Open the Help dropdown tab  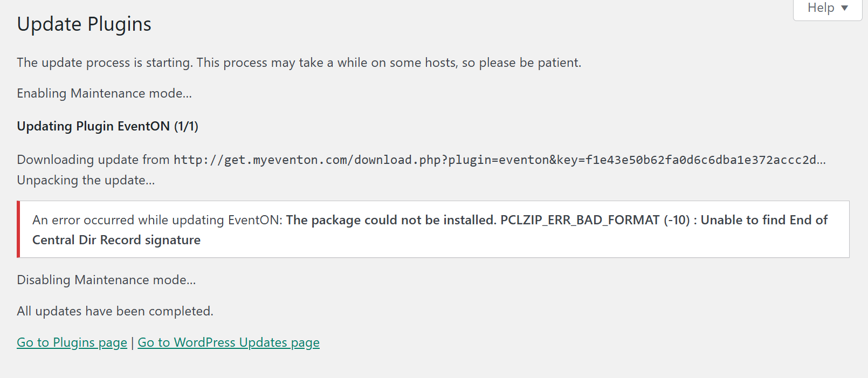click(x=828, y=9)
